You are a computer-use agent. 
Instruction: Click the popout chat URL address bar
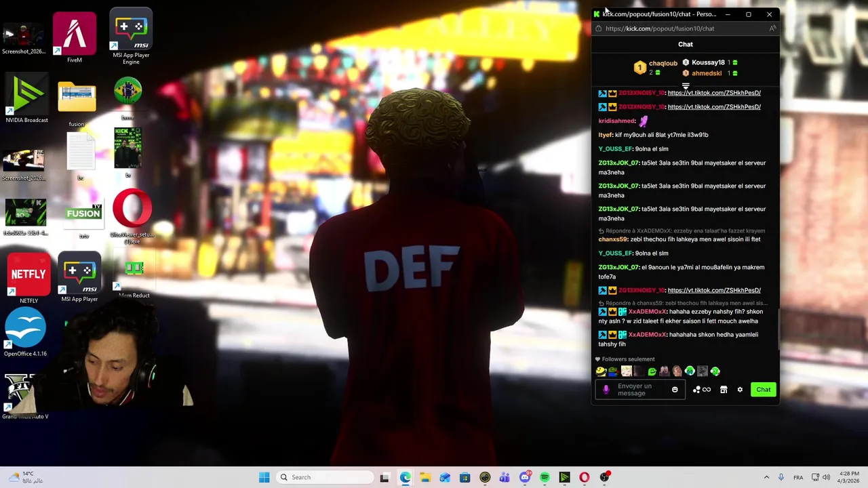685,28
